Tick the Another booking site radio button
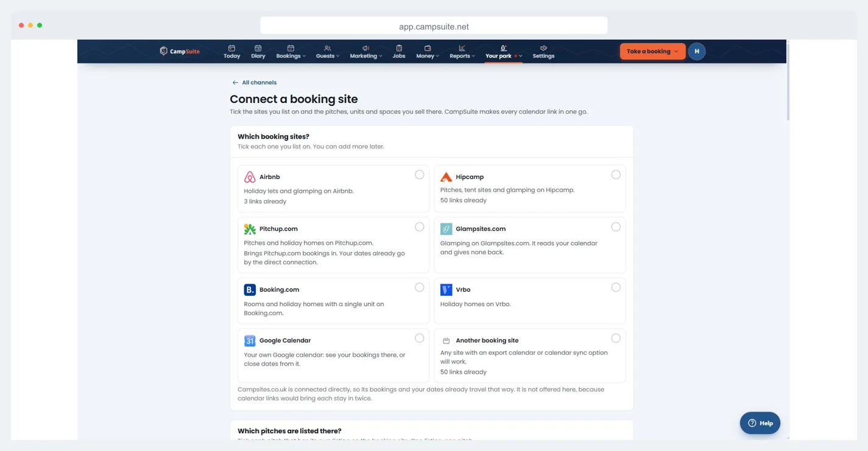The height and width of the screenshot is (451, 868). (x=616, y=338)
